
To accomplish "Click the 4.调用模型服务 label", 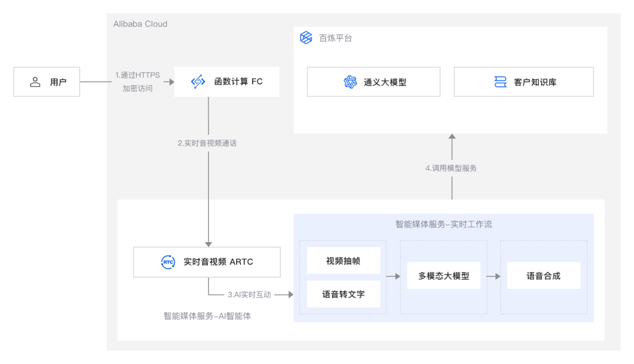I will (451, 168).
